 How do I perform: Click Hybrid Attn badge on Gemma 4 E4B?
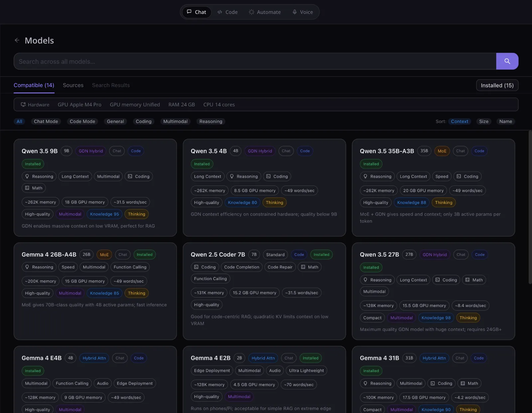pos(94,358)
